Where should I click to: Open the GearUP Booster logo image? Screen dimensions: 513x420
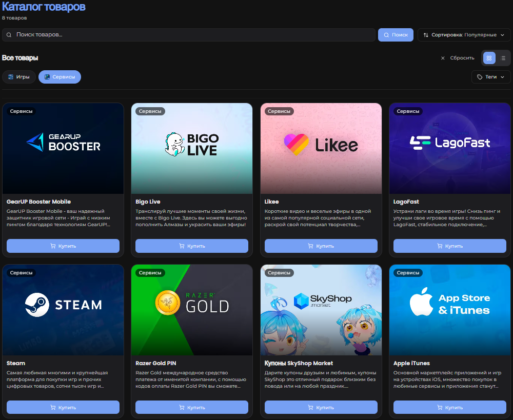click(x=63, y=143)
